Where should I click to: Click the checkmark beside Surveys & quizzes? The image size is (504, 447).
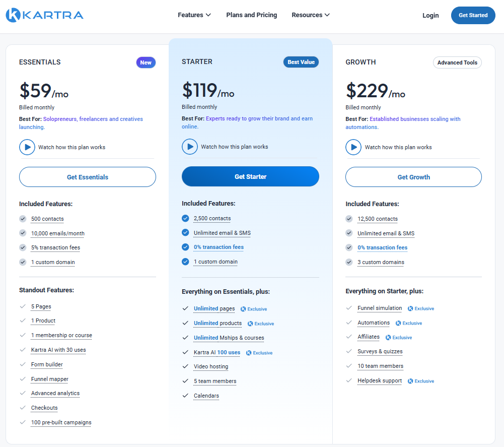[x=349, y=351]
